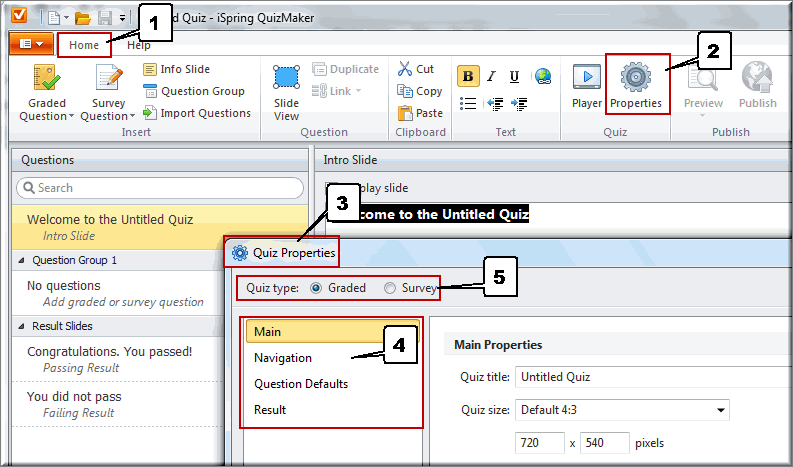This screenshot has height=467, width=793.
Task: Add an Info Slide
Action: pos(177,69)
